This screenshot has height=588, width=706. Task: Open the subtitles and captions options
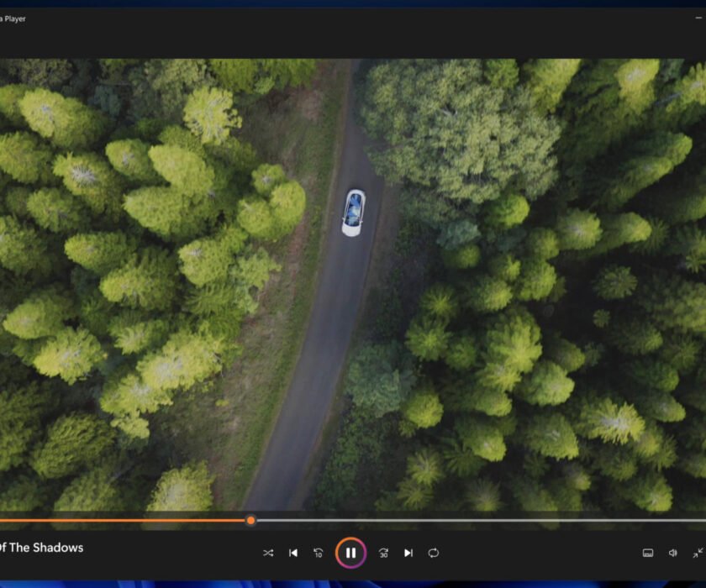pos(648,553)
